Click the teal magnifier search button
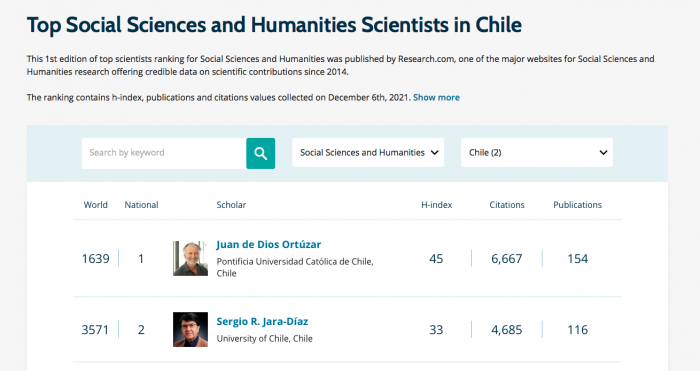700x371 pixels. [x=260, y=153]
